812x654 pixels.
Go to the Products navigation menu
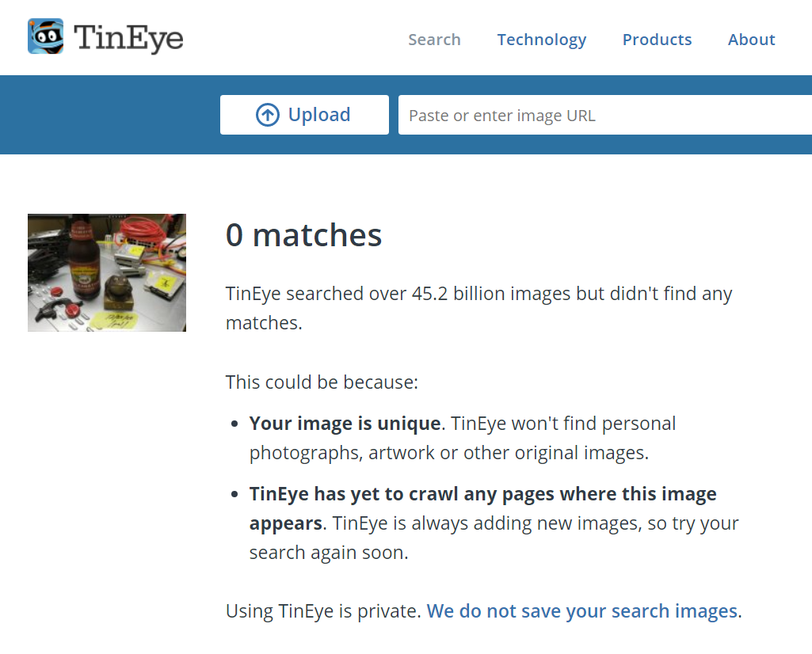click(x=657, y=40)
